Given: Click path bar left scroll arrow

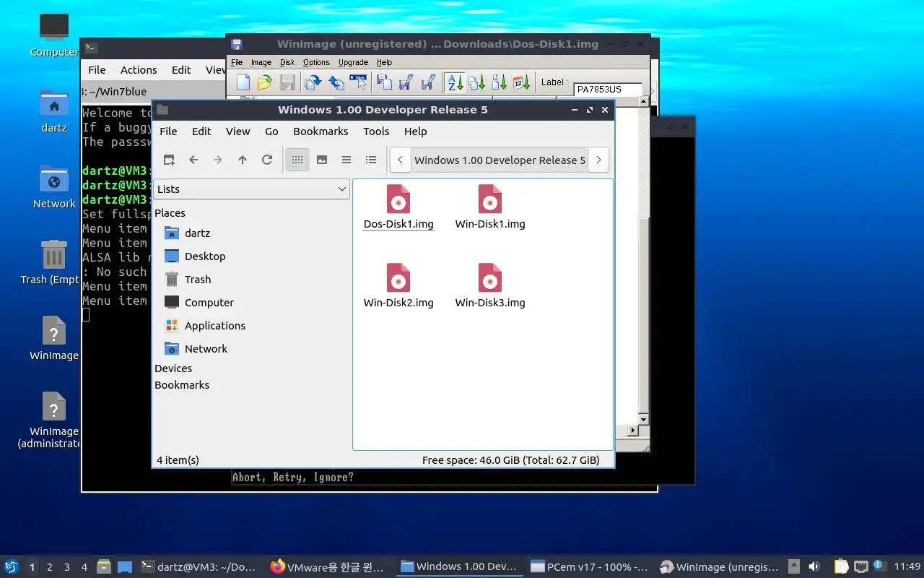Looking at the screenshot, I should click(401, 160).
